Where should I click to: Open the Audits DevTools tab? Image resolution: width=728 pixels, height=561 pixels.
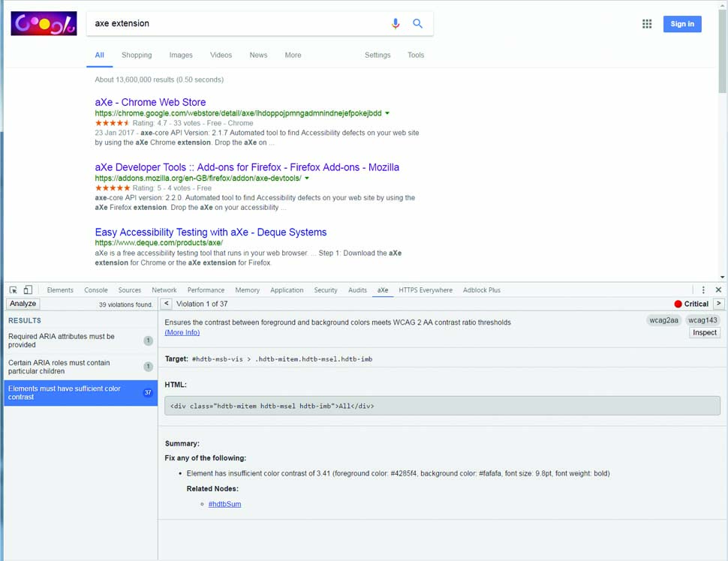click(357, 290)
